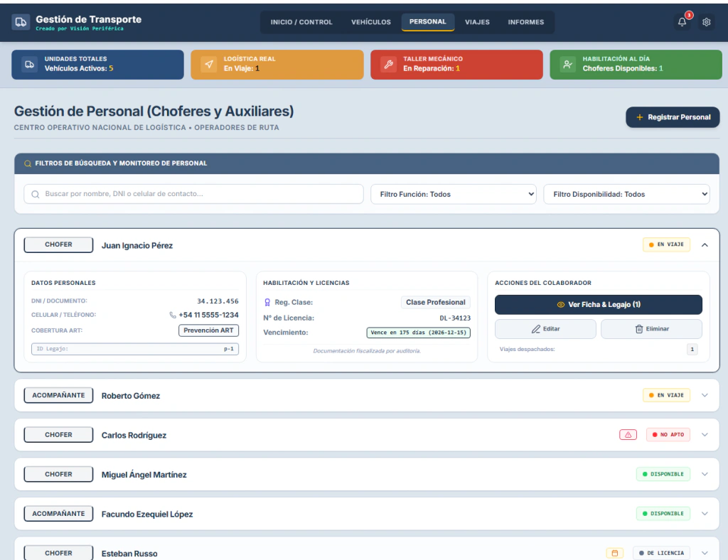Screen dimensions: 728x560
Task: Open Filtro Disponibilidad dropdown
Action: 627,195
